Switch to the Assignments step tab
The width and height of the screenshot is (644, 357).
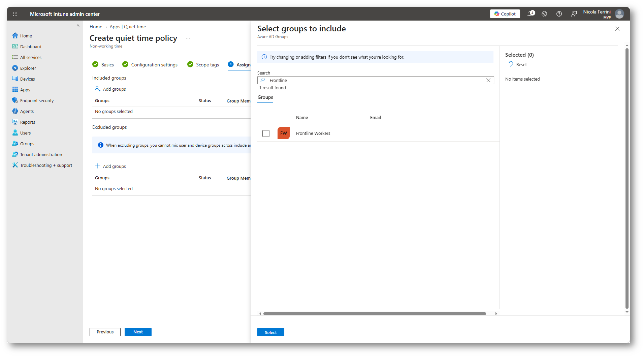(x=239, y=64)
